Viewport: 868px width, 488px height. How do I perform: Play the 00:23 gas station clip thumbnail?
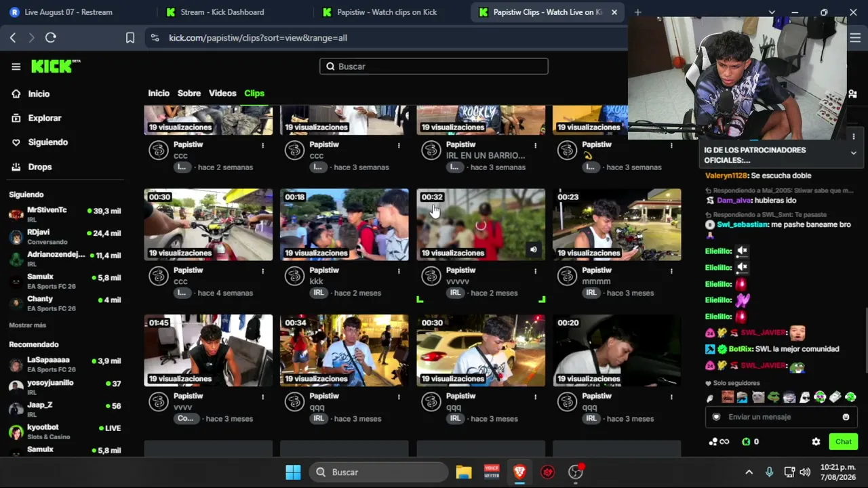click(617, 224)
